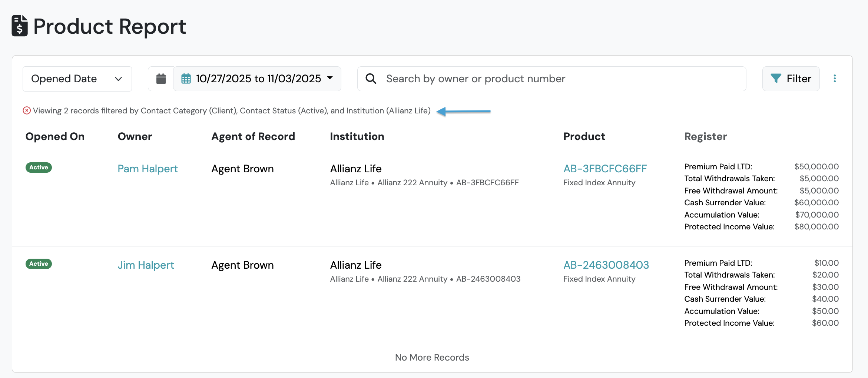The image size is (868, 378).
Task: Open the three-dot more options menu
Action: pos(835,79)
